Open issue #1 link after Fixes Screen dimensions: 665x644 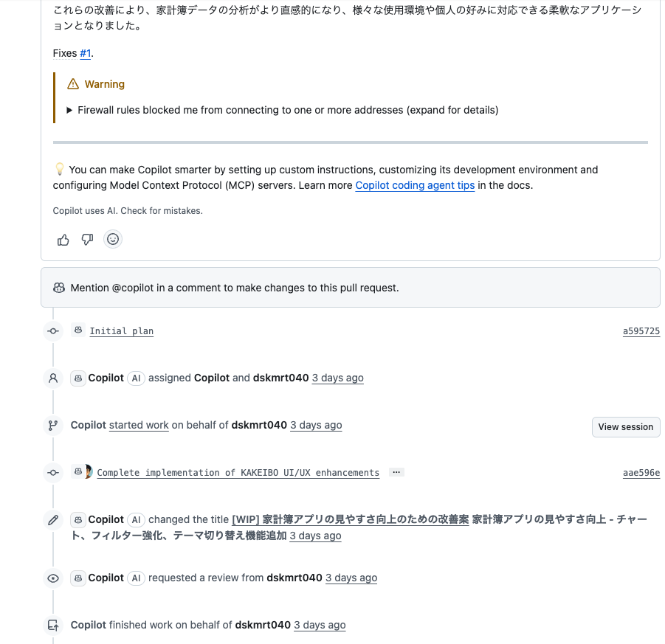[85, 53]
